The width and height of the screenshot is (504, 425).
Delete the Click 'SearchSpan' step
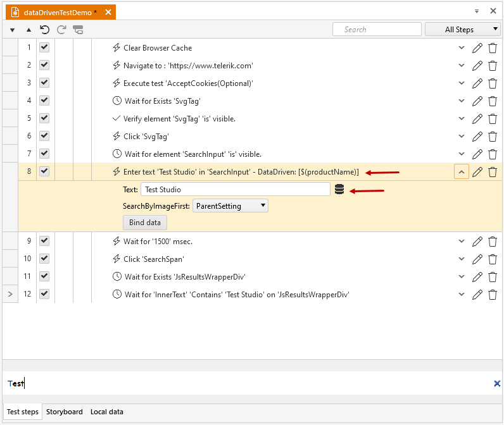(493, 259)
